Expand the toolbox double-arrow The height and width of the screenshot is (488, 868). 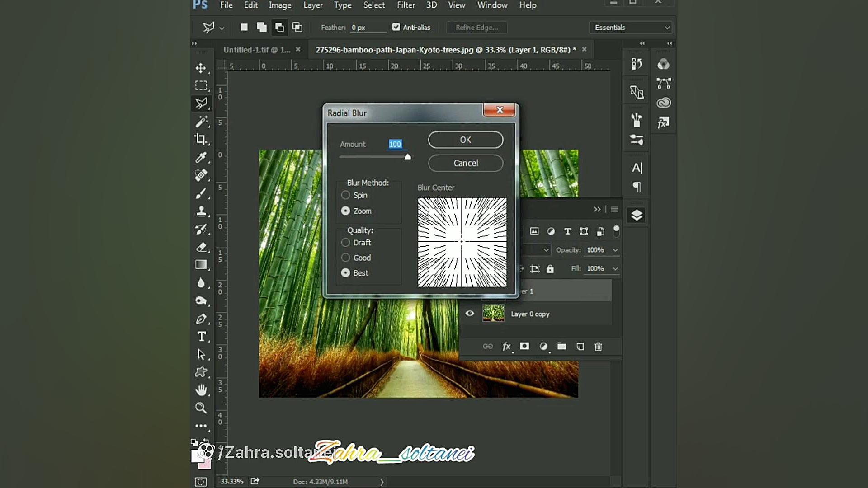[194, 43]
